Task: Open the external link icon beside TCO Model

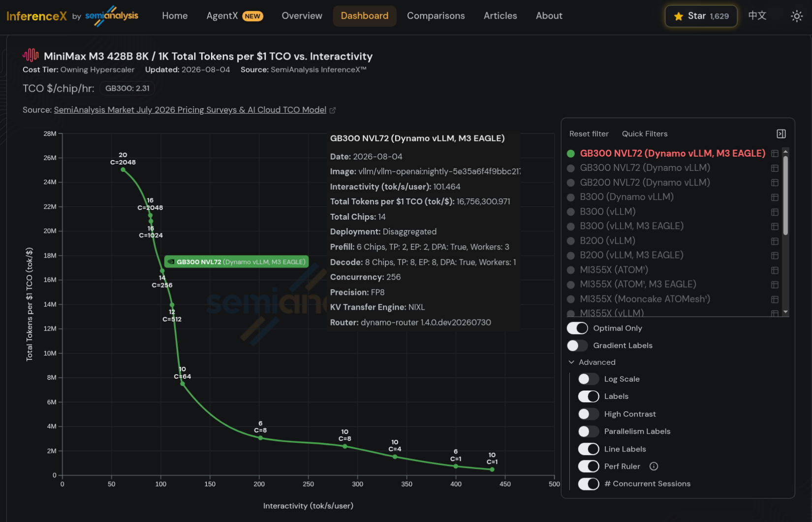Action: (333, 110)
